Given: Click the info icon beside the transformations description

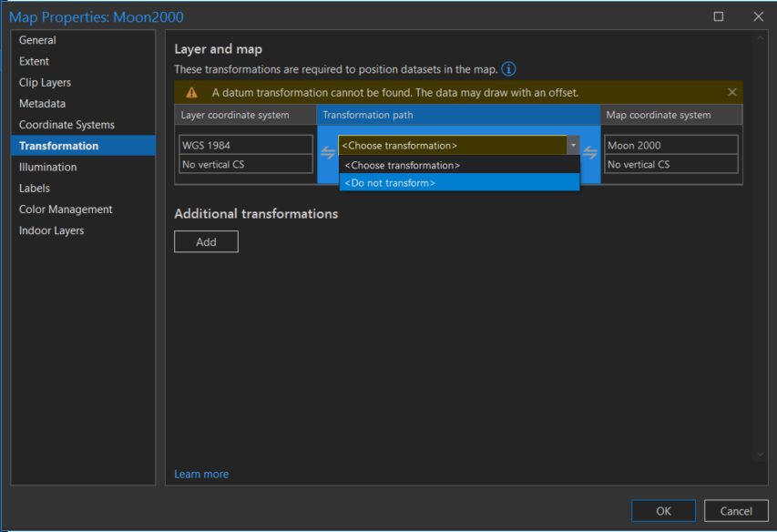Looking at the screenshot, I should coord(508,69).
